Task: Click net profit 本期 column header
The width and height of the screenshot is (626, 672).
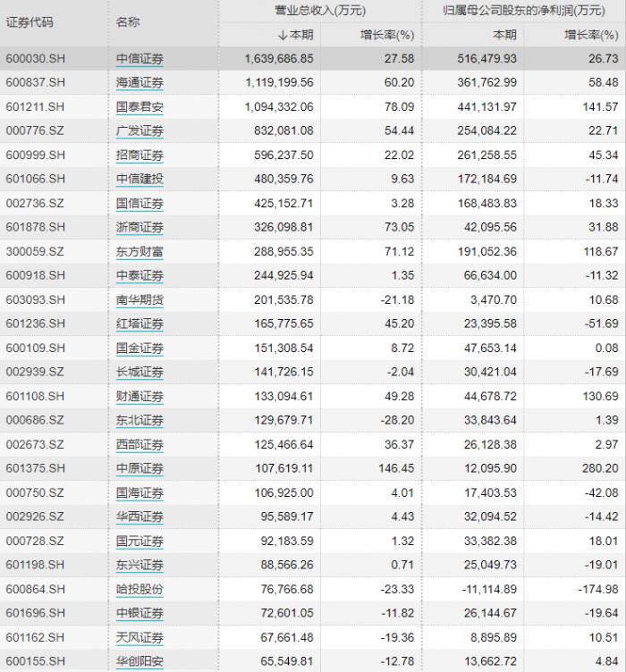Action: point(504,35)
